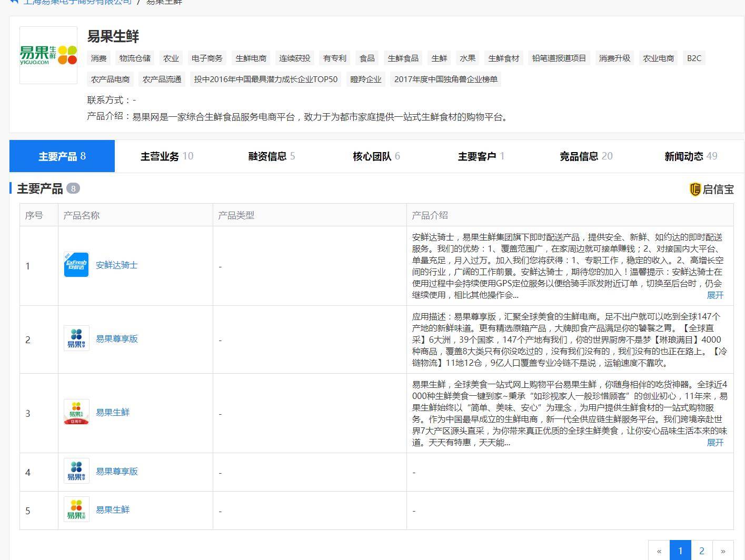Click the B2C tag
This screenshot has width=745, height=560.
pyautogui.click(x=694, y=58)
